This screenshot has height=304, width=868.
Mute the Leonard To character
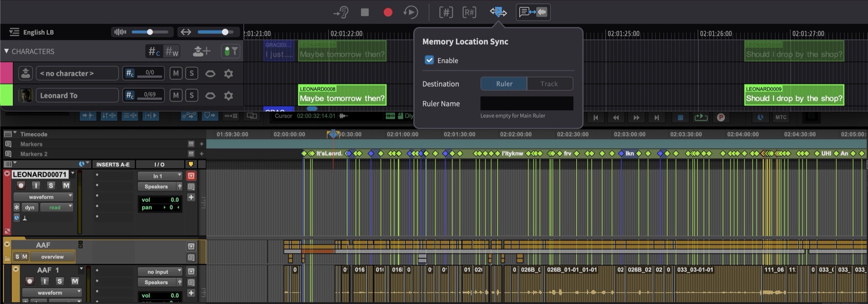176,95
